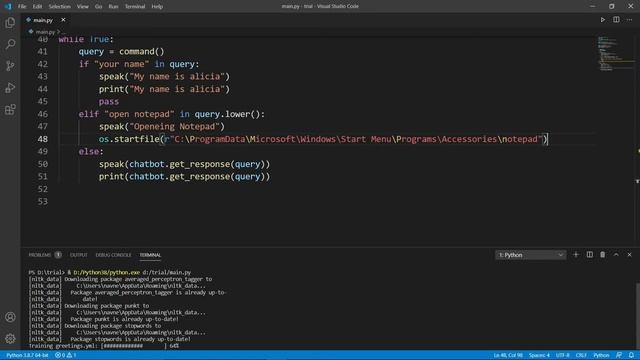Click line number 41 in gutter
This screenshot has height=360, width=640.
point(42,51)
